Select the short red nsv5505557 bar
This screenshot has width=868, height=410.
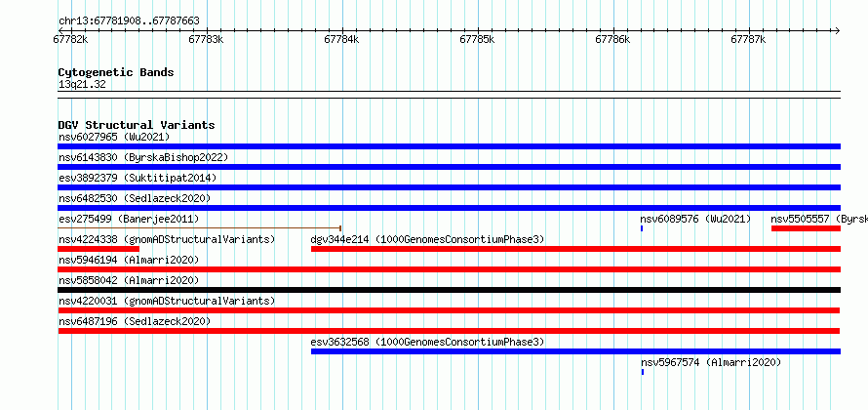coord(806,228)
